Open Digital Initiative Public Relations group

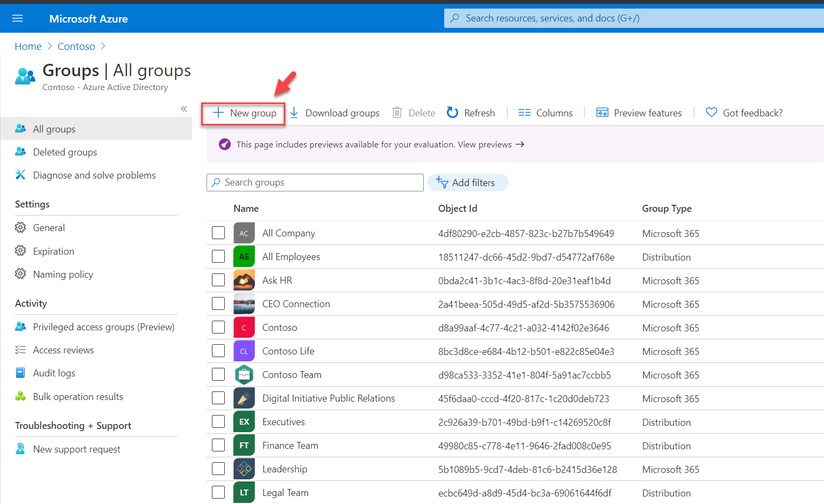pyautogui.click(x=328, y=398)
